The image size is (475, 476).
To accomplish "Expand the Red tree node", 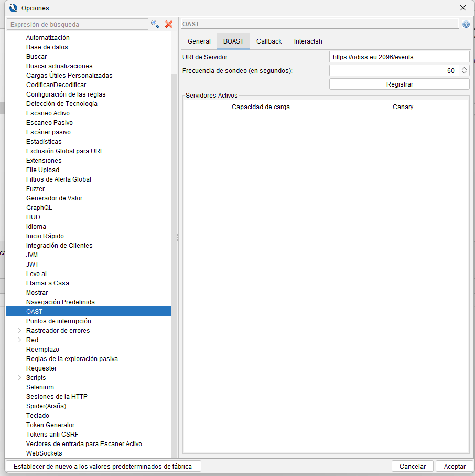I will pyautogui.click(x=20, y=340).
